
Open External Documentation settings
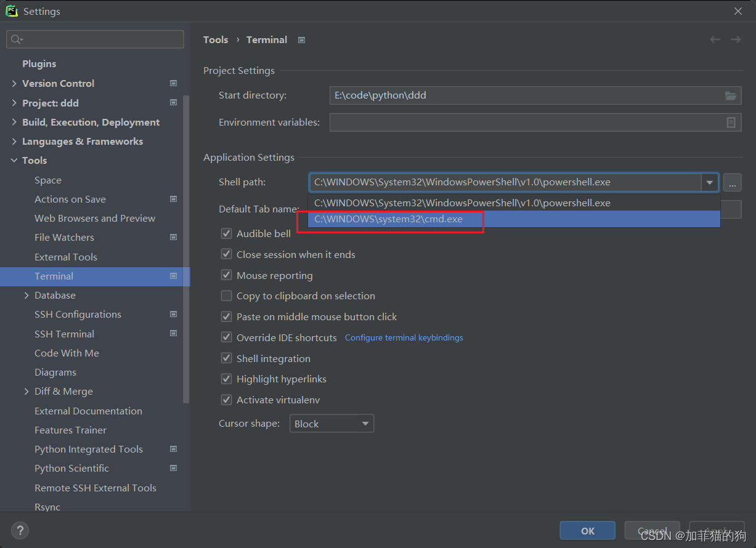[88, 411]
